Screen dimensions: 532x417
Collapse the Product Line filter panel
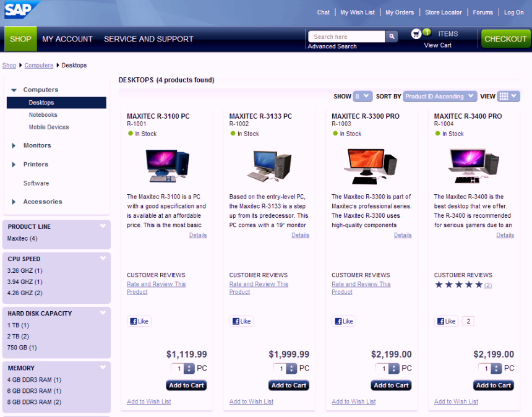tap(103, 226)
